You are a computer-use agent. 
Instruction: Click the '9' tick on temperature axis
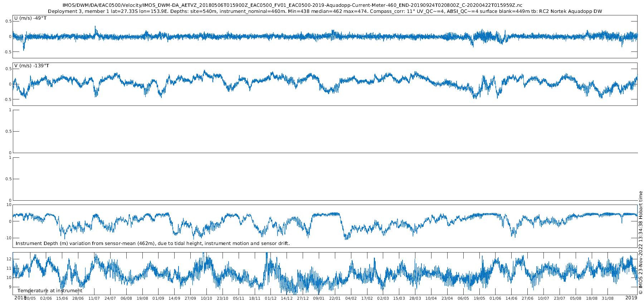10,287
